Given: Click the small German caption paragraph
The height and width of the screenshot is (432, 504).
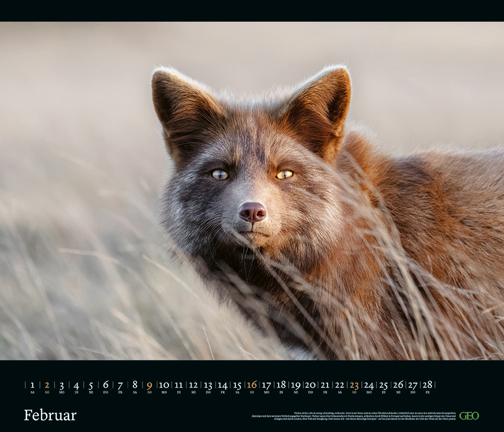Looking at the screenshot, I should [x=354, y=416].
